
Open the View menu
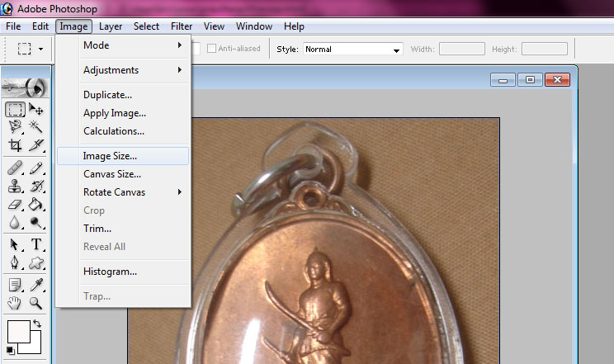click(x=214, y=26)
